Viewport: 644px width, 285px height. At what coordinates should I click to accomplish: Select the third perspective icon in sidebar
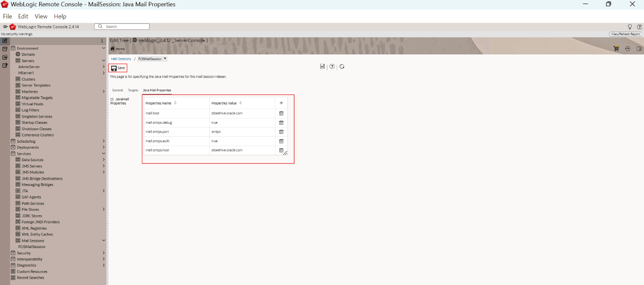(5, 57)
